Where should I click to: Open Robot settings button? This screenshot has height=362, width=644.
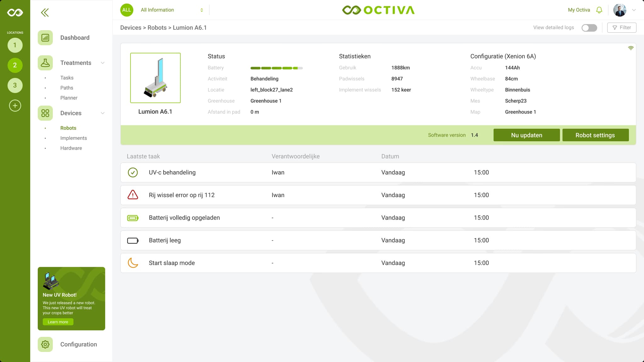point(595,135)
